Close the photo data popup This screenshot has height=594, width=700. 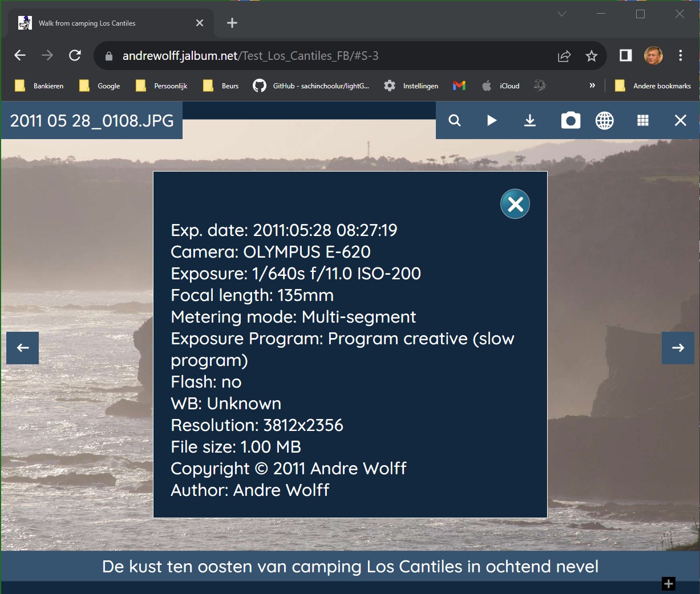click(515, 204)
